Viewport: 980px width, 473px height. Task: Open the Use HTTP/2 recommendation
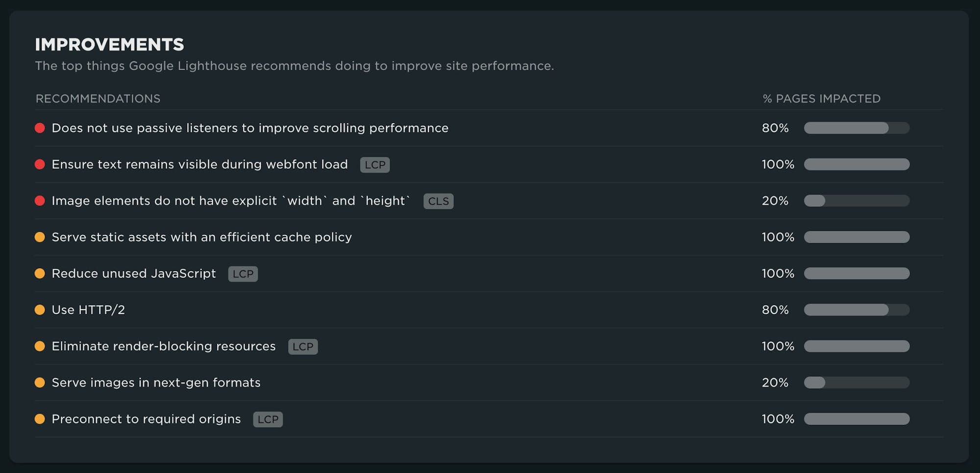coord(88,310)
